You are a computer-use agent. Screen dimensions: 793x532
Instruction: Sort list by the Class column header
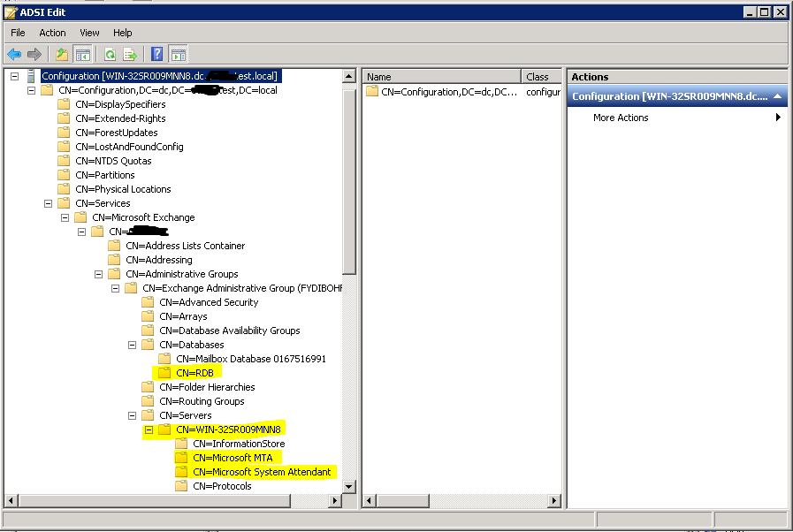click(541, 77)
